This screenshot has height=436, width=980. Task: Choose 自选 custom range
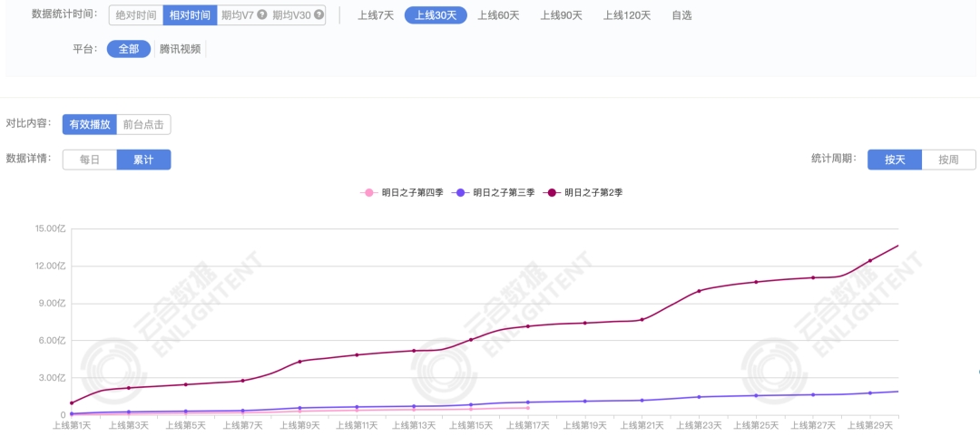tap(681, 15)
